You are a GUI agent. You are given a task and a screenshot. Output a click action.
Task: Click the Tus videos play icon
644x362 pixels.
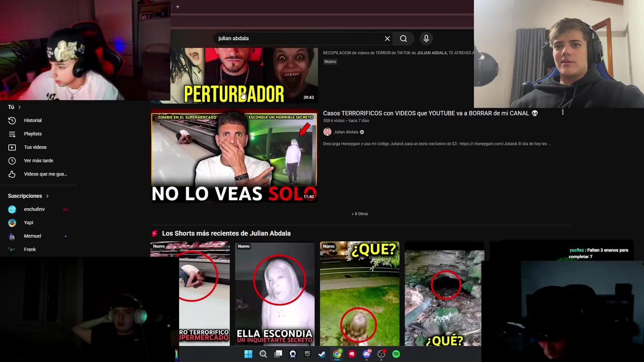[12, 147]
